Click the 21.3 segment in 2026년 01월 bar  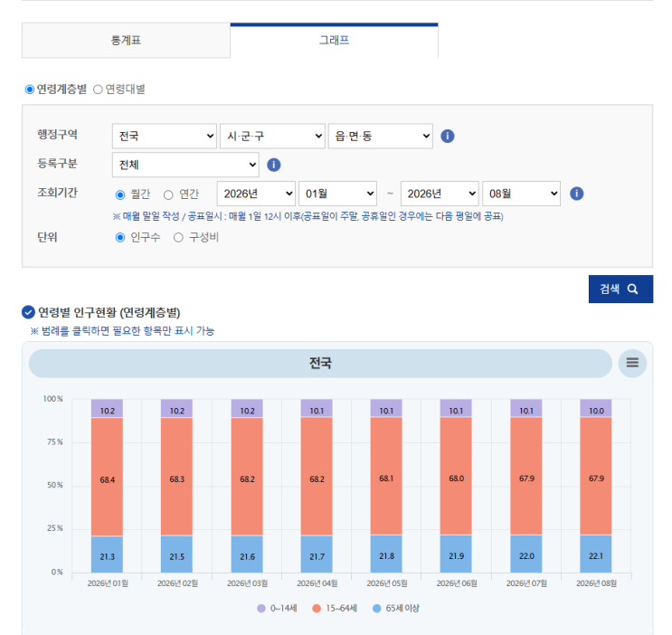point(107,554)
